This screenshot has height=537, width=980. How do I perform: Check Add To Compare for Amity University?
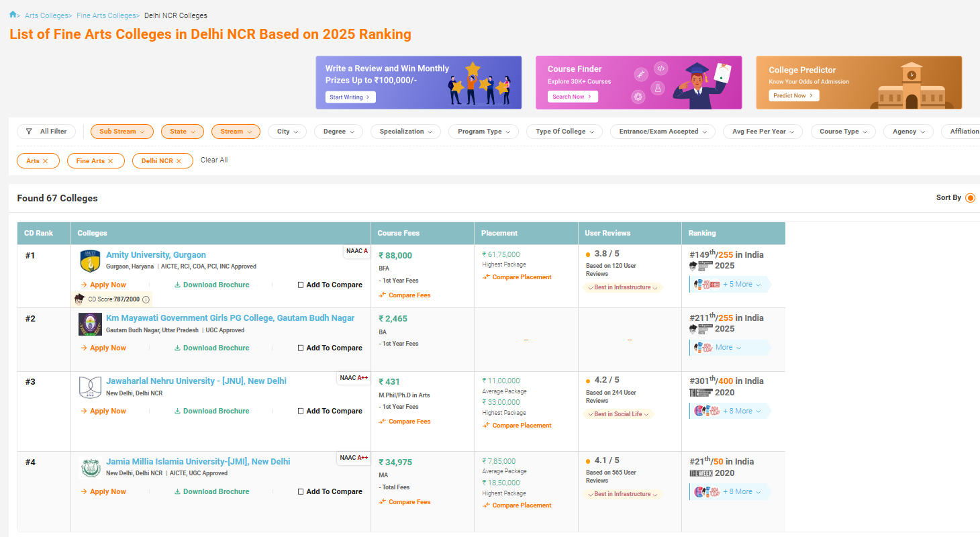[x=301, y=285]
